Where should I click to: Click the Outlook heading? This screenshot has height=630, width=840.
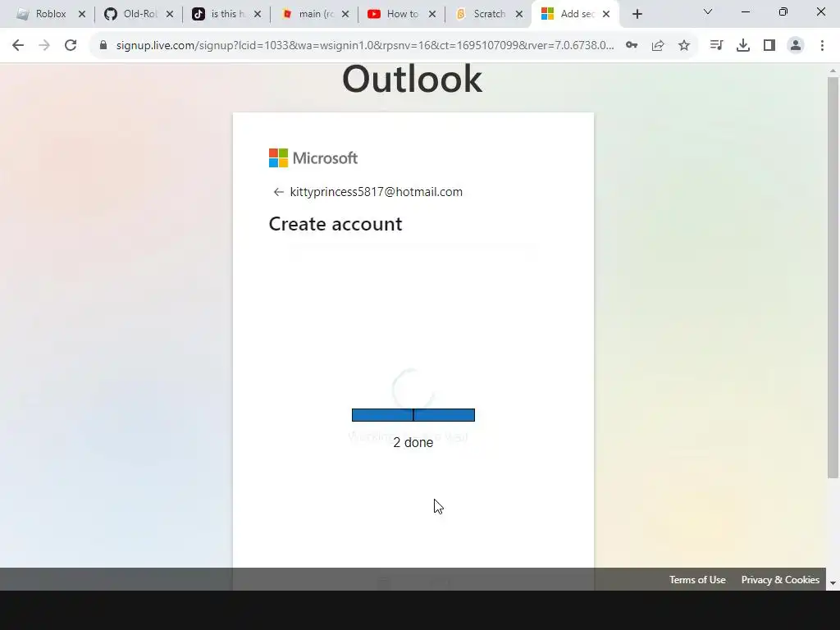point(413,80)
